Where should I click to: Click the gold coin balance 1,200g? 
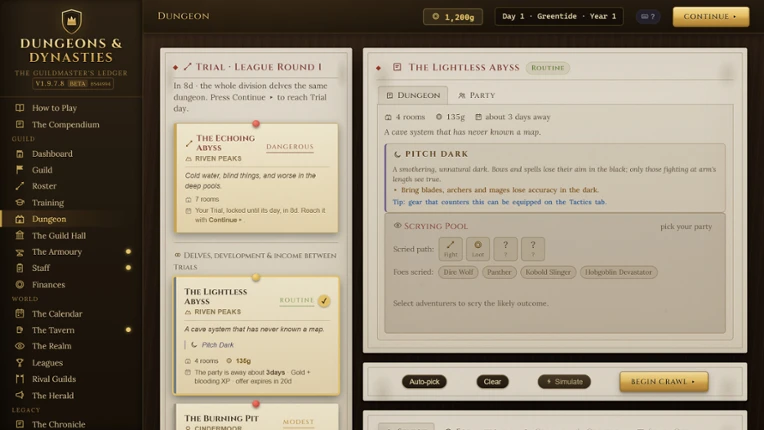pyautogui.click(x=453, y=17)
